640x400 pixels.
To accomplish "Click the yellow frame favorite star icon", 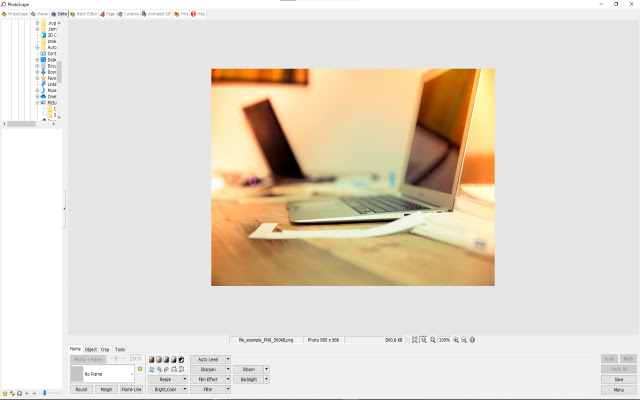I will (x=140, y=369).
